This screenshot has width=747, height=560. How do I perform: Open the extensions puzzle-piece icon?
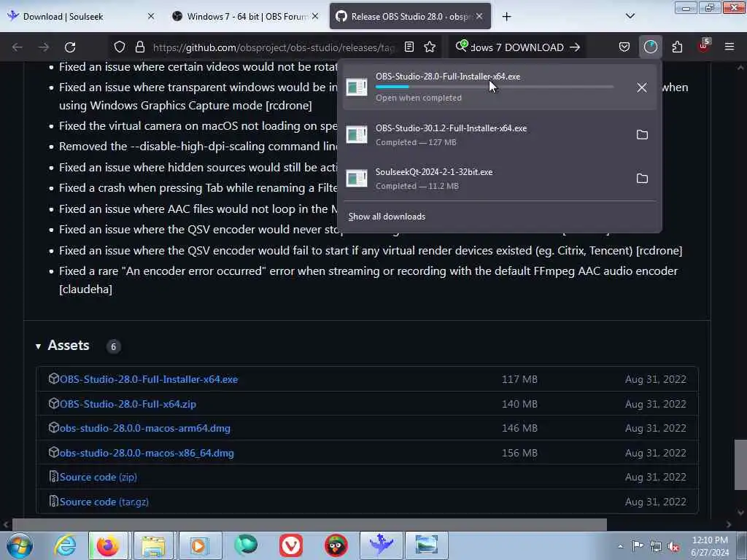pyautogui.click(x=677, y=47)
